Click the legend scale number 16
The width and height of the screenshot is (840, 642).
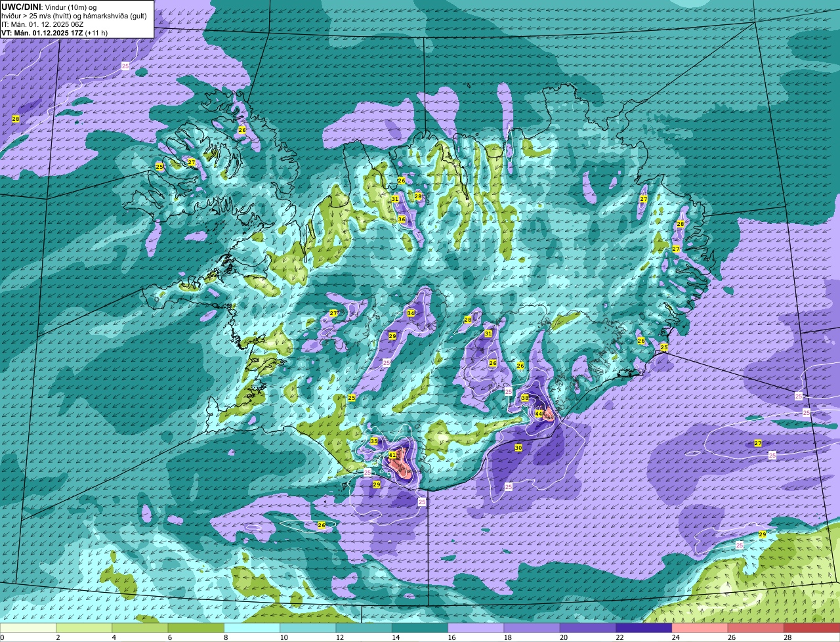[453, 637]
